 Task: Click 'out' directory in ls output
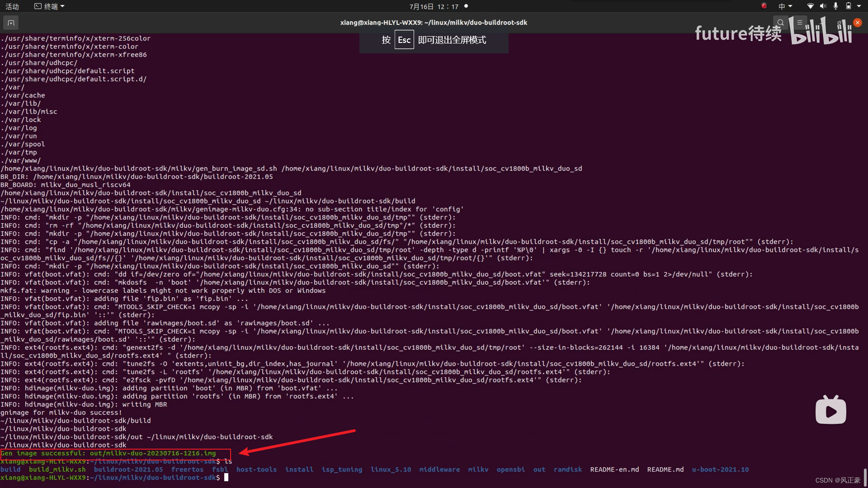click(x=539, y=469)
